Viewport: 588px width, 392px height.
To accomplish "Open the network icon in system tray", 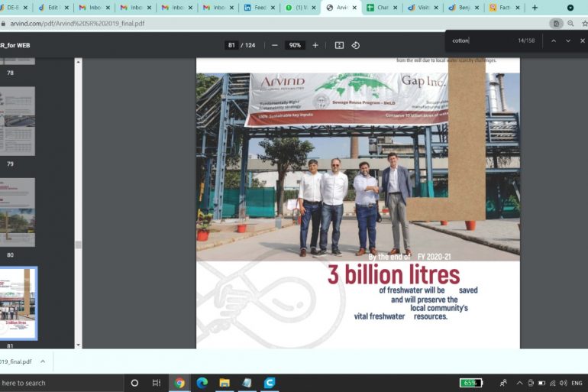I will click(x=552, y=383).
